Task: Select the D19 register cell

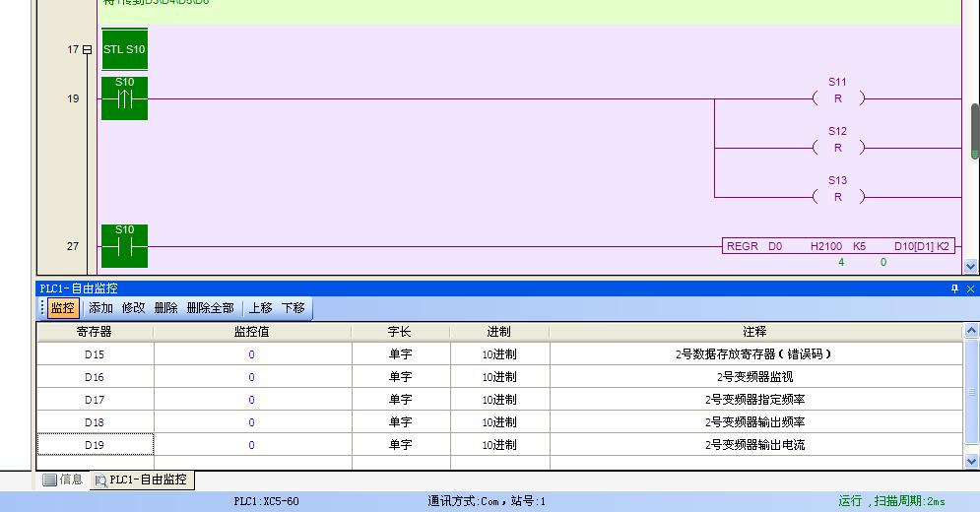Action: tap(95, 445)
